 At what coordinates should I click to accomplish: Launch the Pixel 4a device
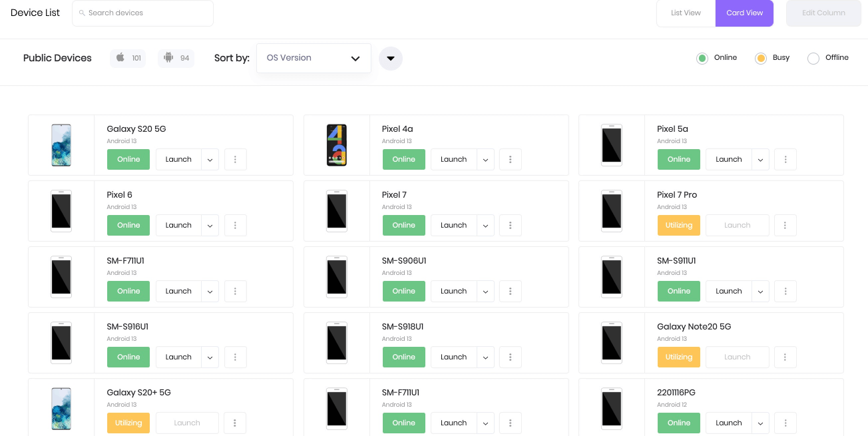[x=453, y=160]
